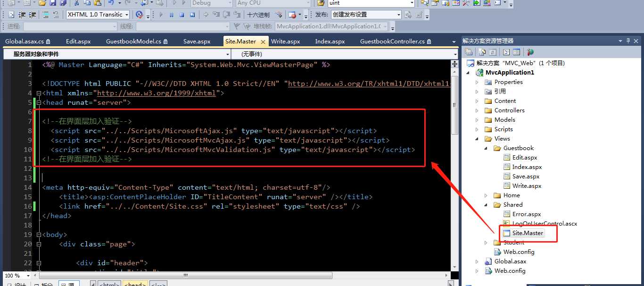Select the <html> tag navigator button
The image size is (644, 286).
[109, 284]
